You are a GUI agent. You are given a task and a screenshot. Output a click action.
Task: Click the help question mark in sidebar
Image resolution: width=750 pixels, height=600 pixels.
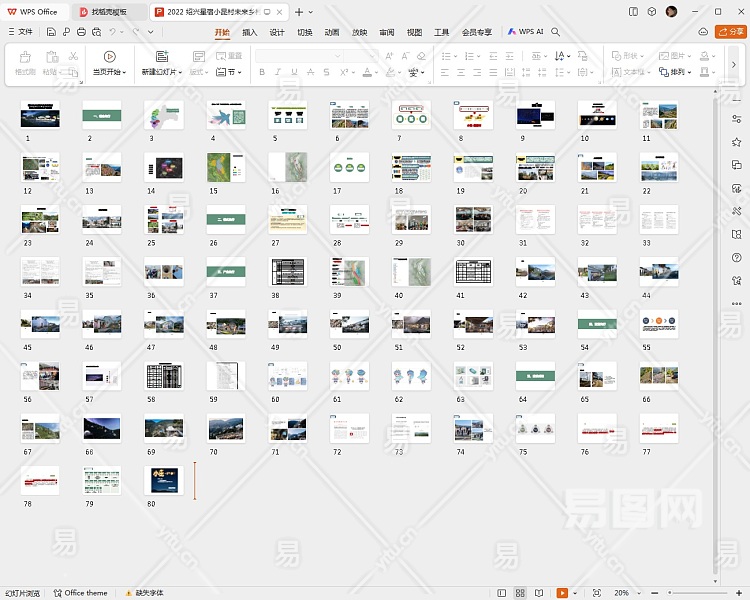736,257
